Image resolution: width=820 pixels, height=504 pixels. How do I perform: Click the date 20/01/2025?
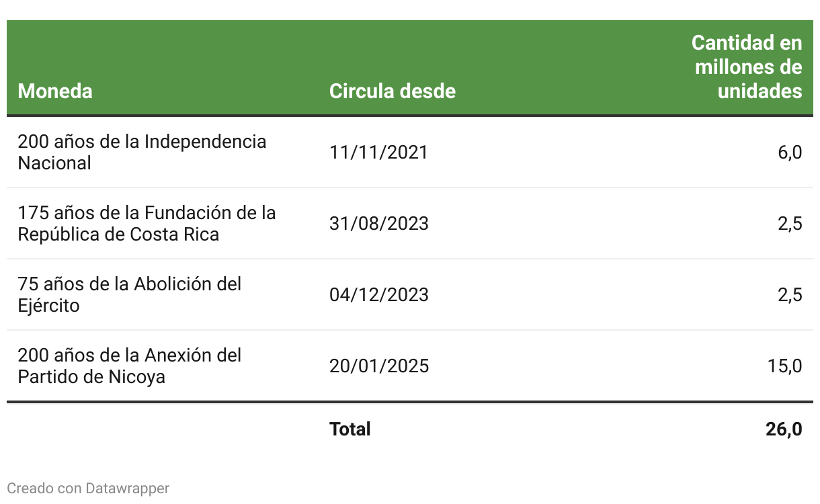379,366
